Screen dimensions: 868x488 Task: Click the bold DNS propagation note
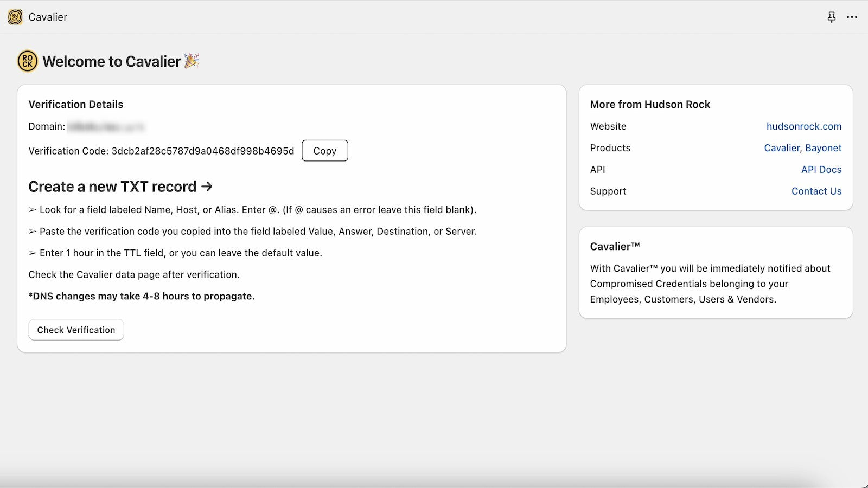tap(142, 297)
